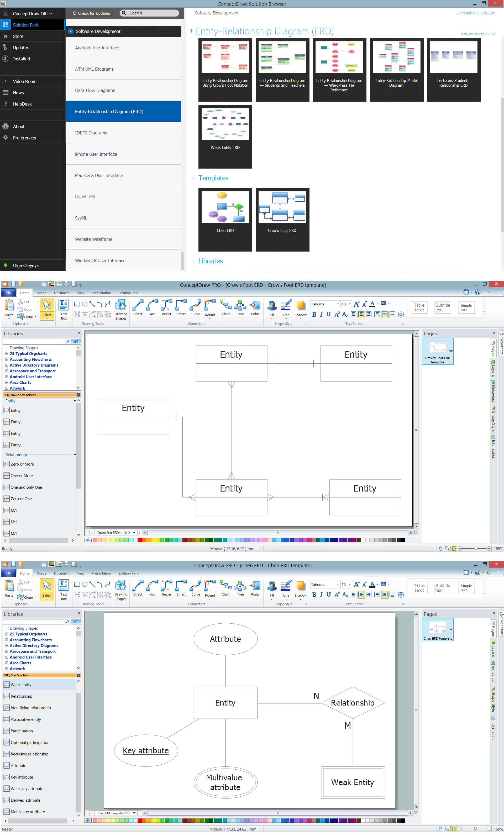Collapse the Templates section
504x835 pixels.
(193, 178)
